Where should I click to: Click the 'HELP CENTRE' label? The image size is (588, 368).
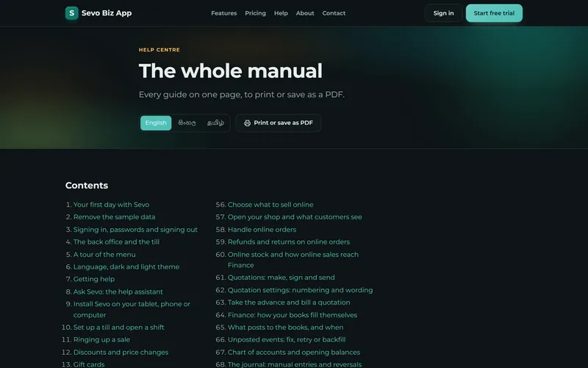point(159,50)
